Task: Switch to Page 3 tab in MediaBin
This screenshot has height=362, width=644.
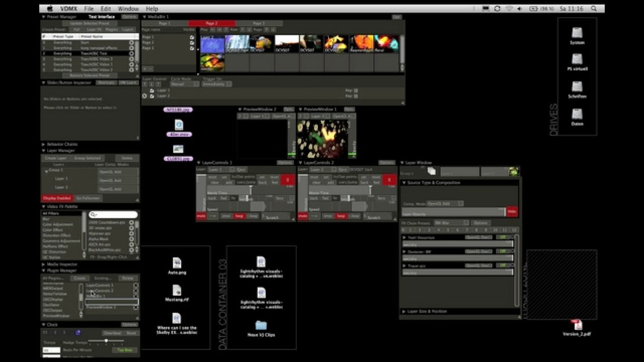Action: (x=259, y=23)
